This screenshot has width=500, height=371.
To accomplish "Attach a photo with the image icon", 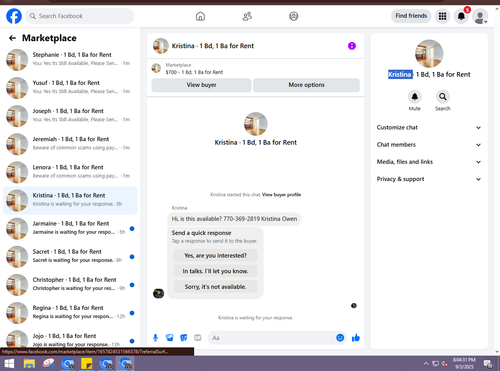I will point(170,338).
